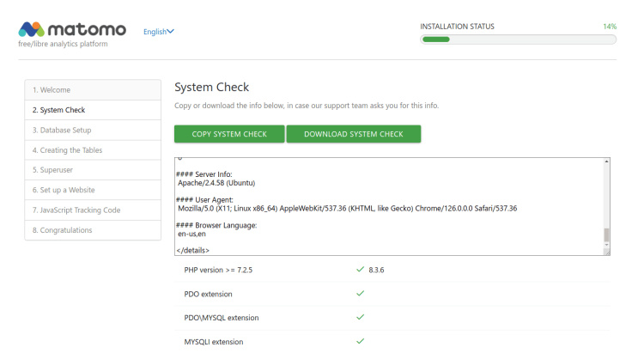Click the green check for PHP version
This screenshot has width=644, height=353.
pyautogui.click(x=360, y=269)
